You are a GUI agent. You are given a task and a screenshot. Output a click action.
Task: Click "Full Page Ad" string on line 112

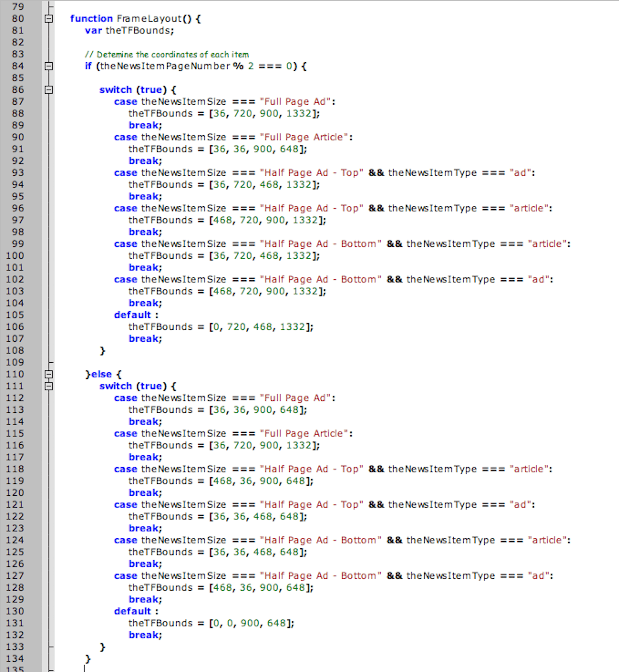point(295,398)
